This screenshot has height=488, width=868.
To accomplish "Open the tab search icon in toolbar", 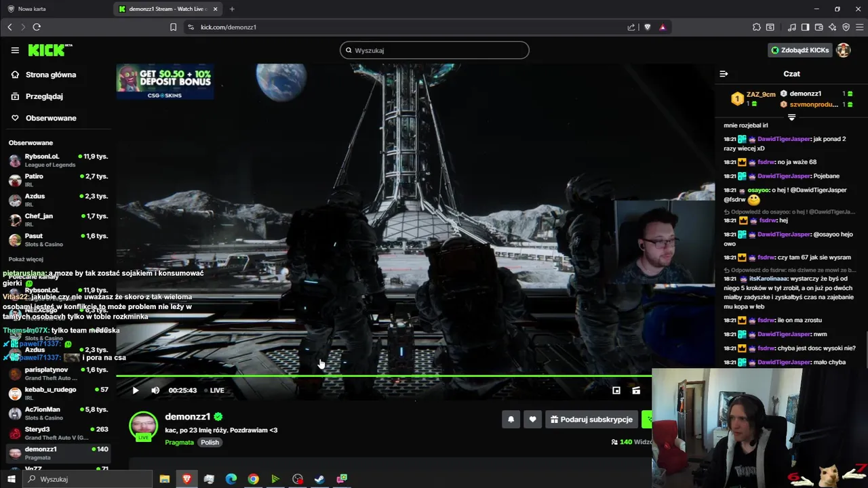I will (770, 27).
